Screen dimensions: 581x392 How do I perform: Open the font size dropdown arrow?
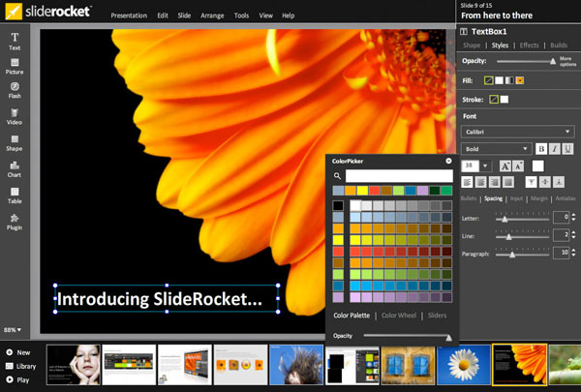[x=485, y=166]
